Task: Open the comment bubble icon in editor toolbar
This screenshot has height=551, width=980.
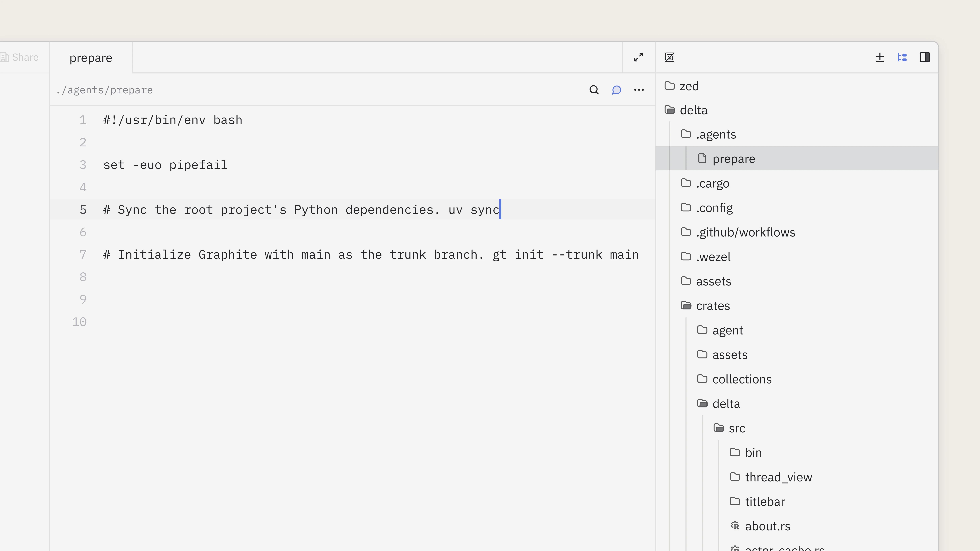Action: (x=616, y=90)
